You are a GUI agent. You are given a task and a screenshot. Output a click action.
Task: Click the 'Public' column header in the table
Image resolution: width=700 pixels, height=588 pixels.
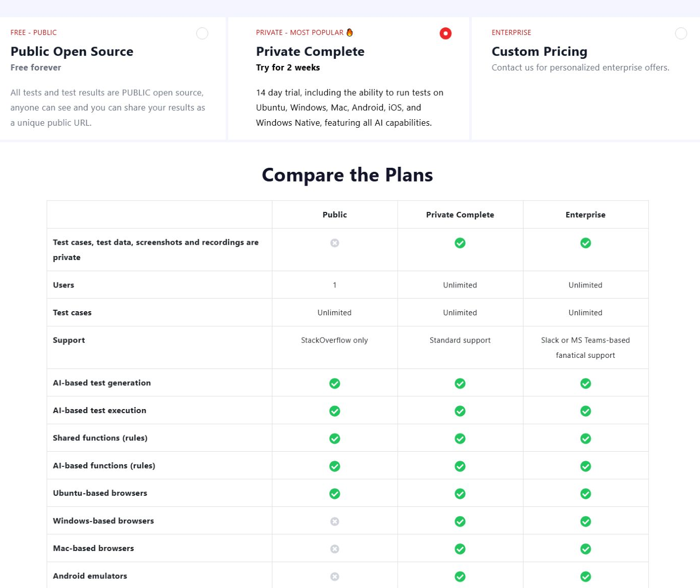[x=335, y=214]
